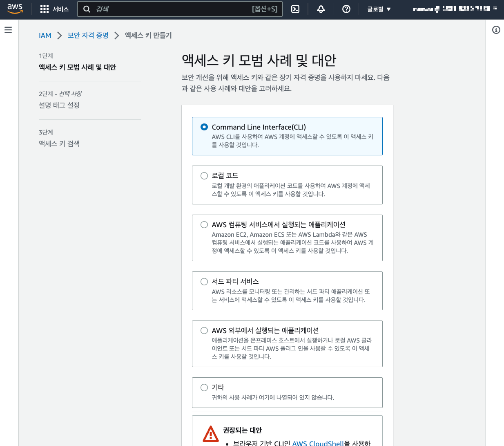504x446 pixels.
Task: Select AWS 외부에서 실행되는 애플리케이션
Action: click(287, 344)
